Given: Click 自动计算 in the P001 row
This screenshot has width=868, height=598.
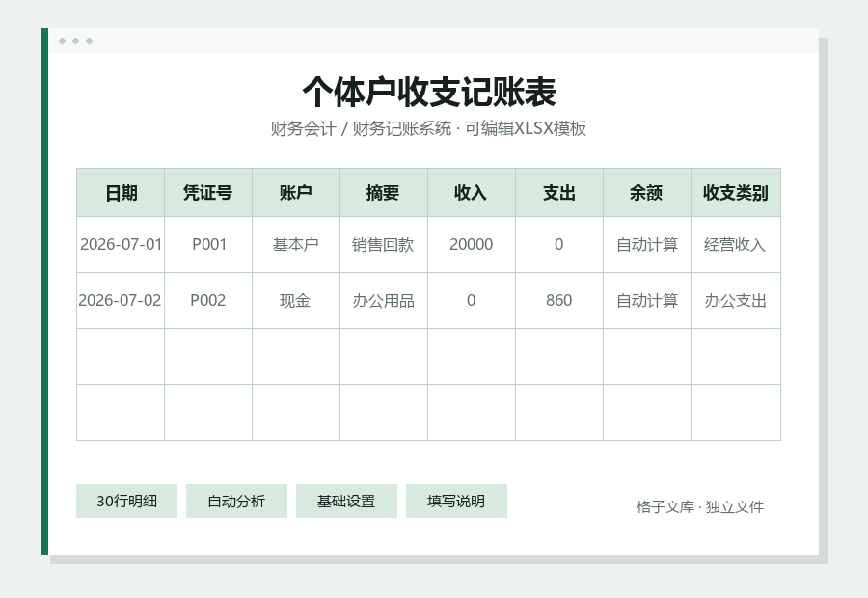Looking at the screenshot, I should point(647,245).
